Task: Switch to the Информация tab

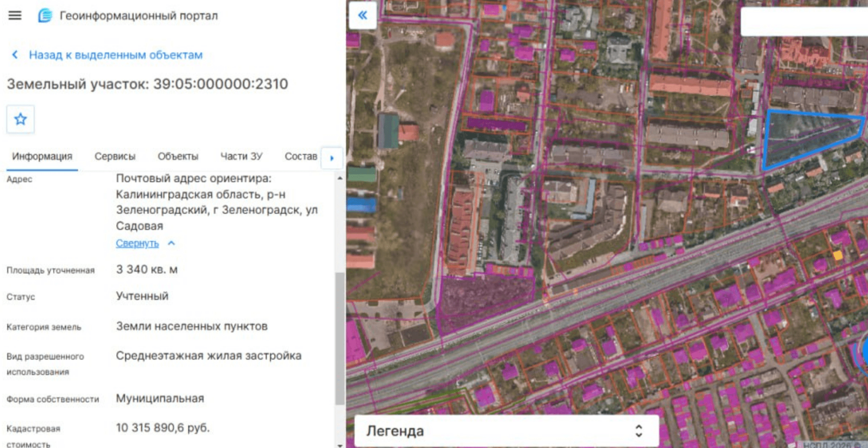Action: coord(42,156)
